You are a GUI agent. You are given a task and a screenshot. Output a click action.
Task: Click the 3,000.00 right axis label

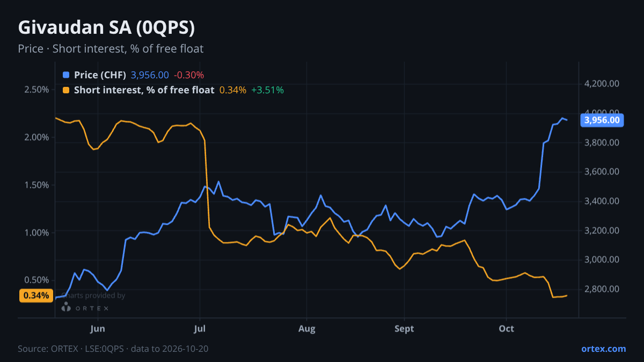(602, 260)
